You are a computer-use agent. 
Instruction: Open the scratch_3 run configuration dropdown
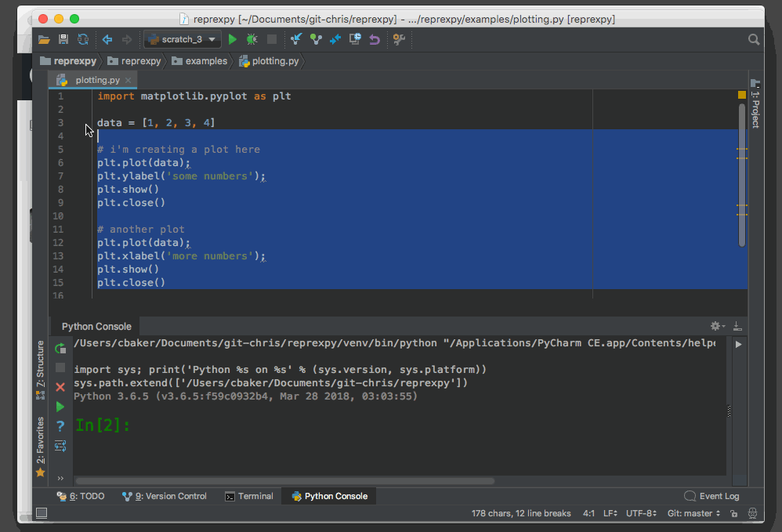[x=183, y=39]
